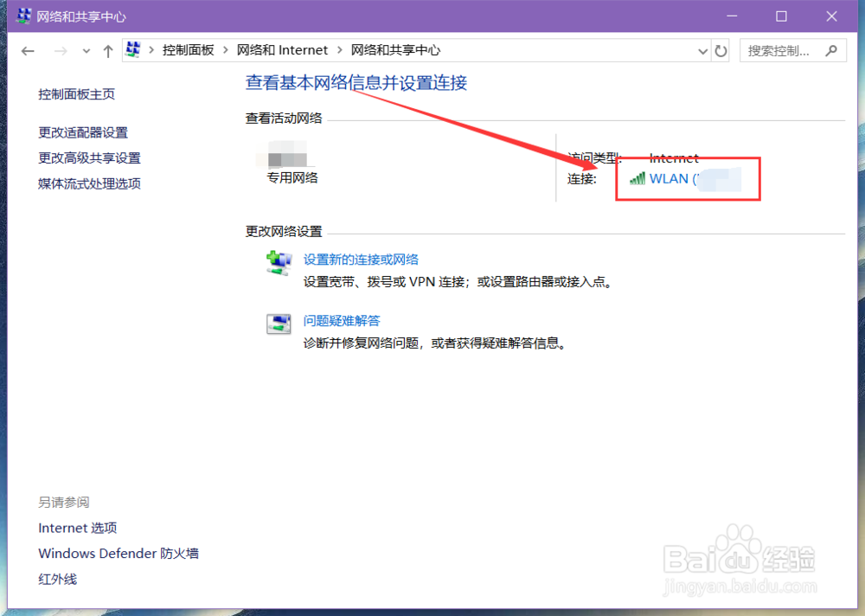Click the search magnifier icon
This screenshot has height=616, width=865.
point(831,51)
